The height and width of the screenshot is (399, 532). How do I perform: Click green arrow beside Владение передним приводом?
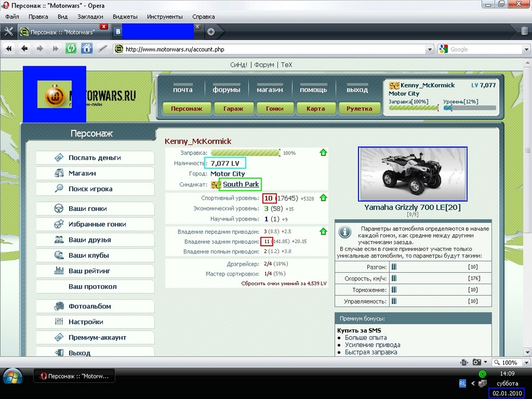pos(323,232)
